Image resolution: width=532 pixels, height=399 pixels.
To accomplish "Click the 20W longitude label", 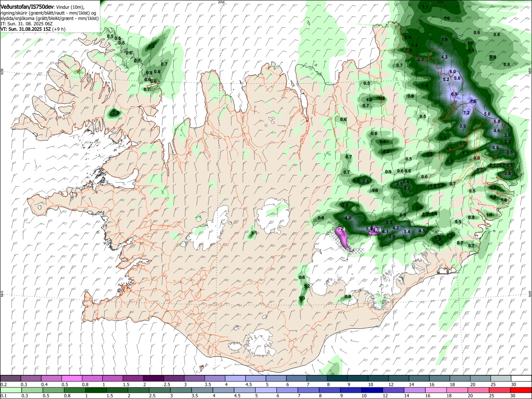I will click(x=221, y=2).
